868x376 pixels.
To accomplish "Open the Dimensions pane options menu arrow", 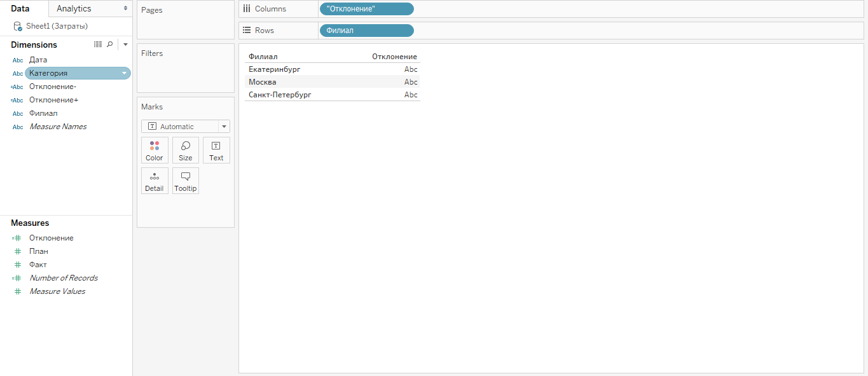I will point(125,45).
